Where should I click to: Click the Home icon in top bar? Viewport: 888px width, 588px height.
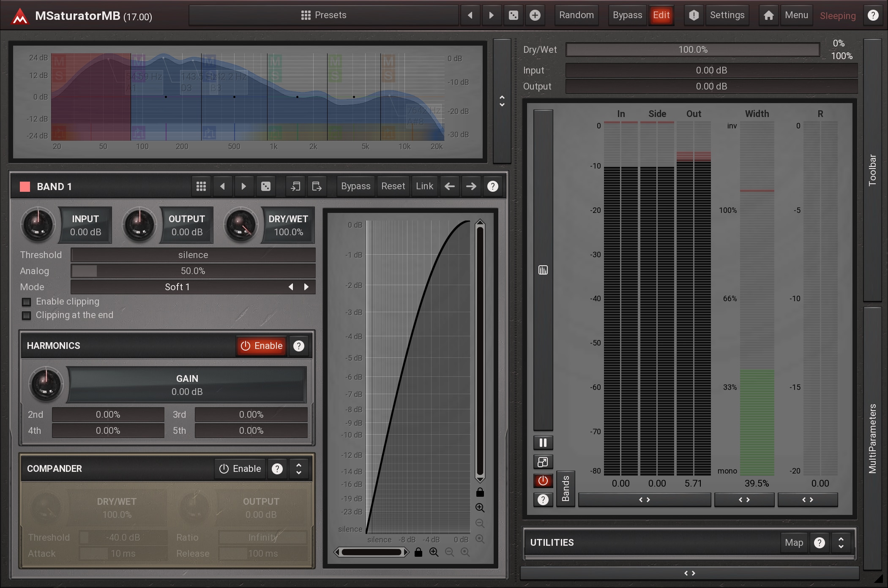coord(768,15)
